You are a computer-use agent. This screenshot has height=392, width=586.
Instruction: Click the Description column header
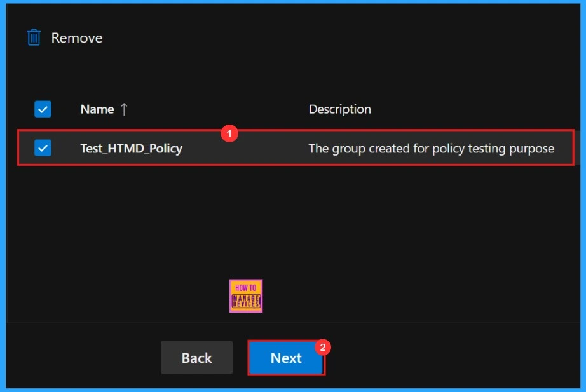pos(340,109)
